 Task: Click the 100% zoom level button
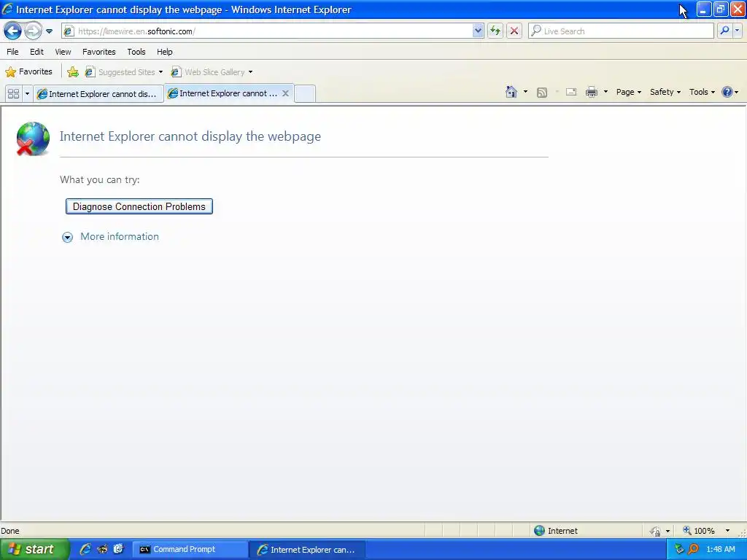point(699,531)
